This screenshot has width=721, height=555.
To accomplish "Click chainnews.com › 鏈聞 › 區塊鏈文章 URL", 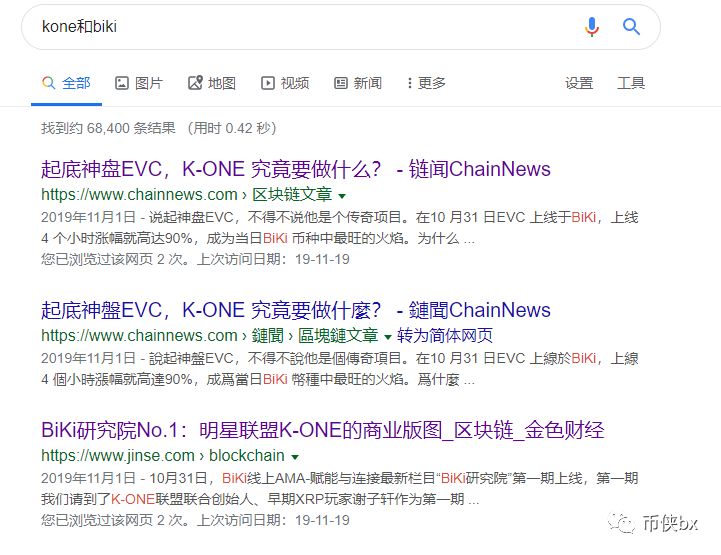I will tap(209, 336).
